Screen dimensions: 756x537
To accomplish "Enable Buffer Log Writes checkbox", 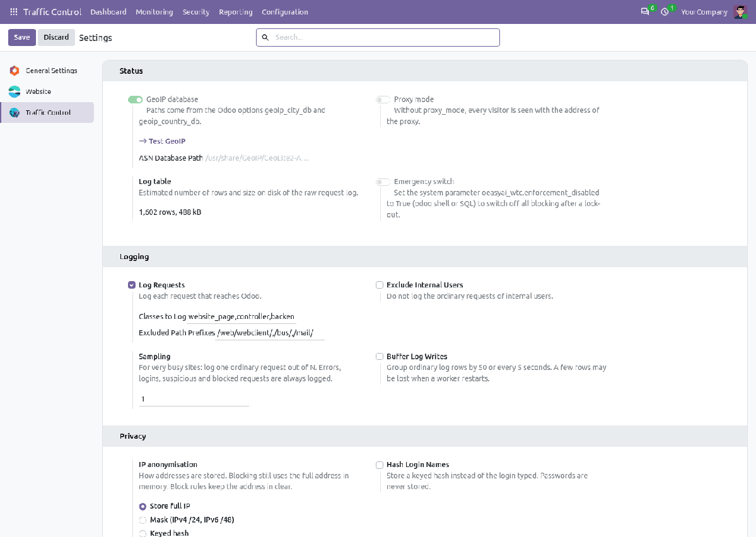I will (x=380, y=357).
